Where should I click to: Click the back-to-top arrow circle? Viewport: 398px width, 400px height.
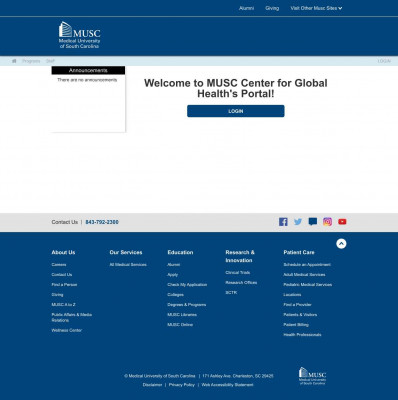[341, 244]
